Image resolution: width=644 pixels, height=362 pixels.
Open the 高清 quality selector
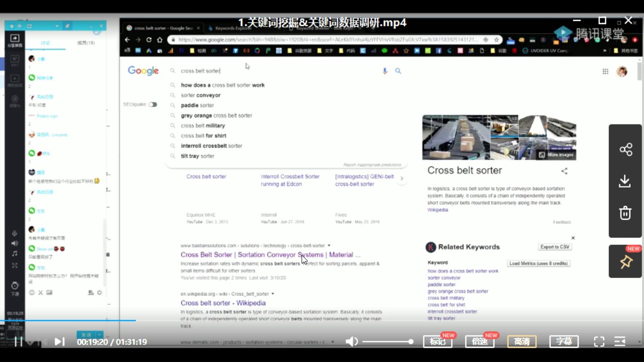point(522,342)
